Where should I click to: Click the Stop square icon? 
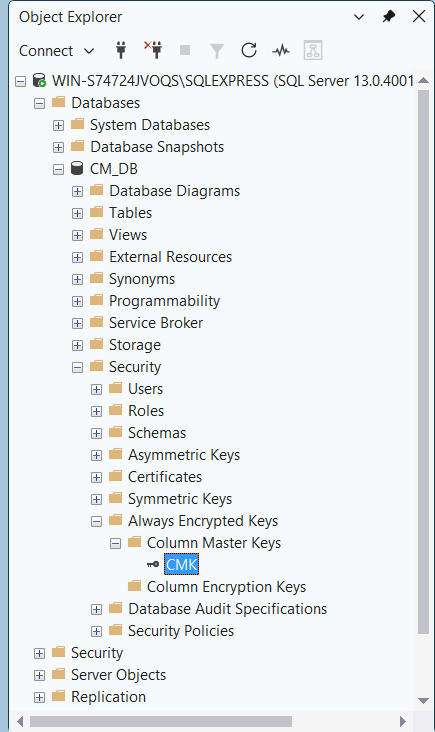pos(185,50)
